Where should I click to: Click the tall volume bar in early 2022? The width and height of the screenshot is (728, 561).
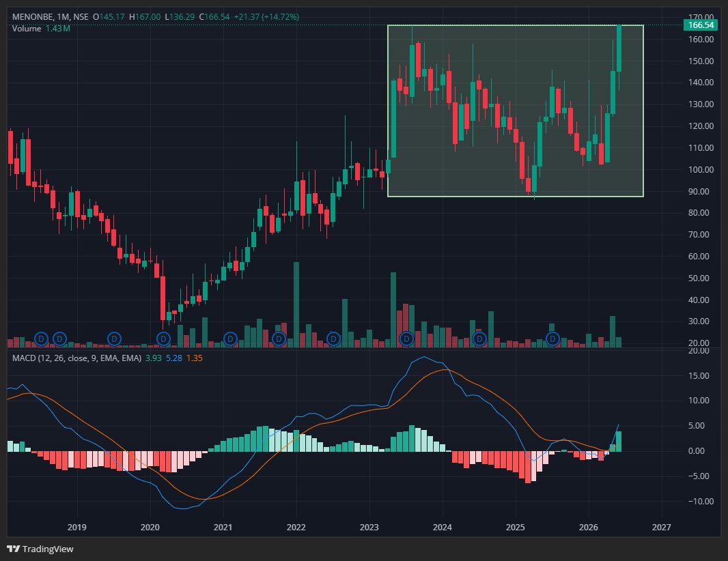click(296, 305)
